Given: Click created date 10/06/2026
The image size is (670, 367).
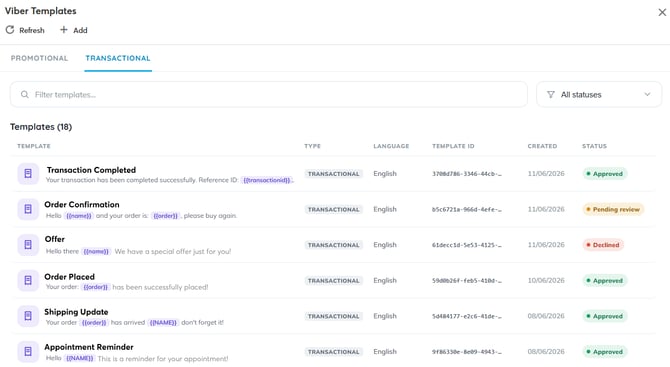Looking at the screenshot, I should 546,280.
